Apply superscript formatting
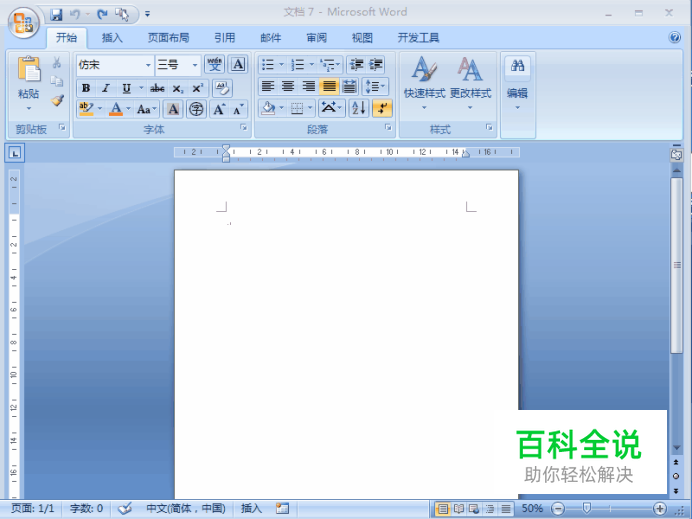This screenshot has height=519, width=692. [197, 89]
